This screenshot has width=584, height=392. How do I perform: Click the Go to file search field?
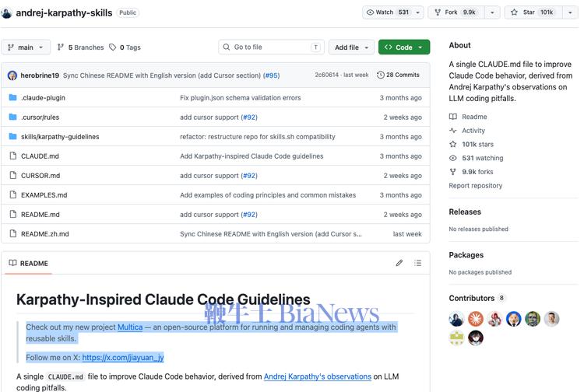272,47
